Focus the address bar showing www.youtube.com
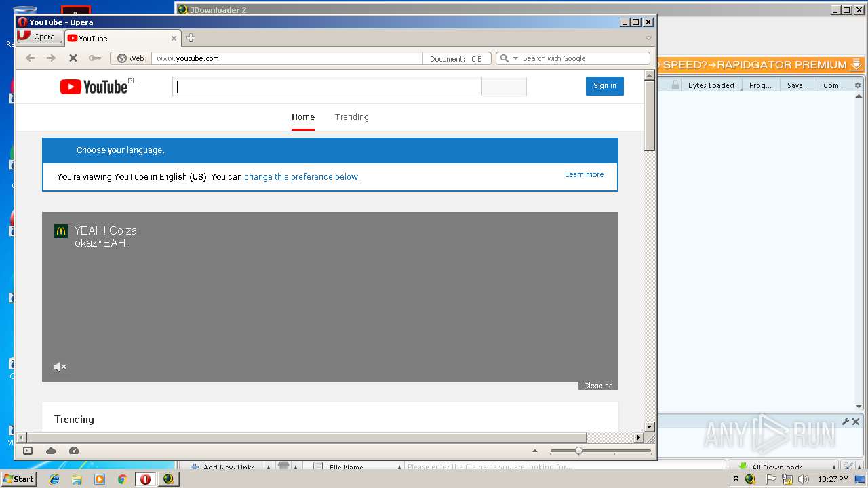 pos(287,58)
